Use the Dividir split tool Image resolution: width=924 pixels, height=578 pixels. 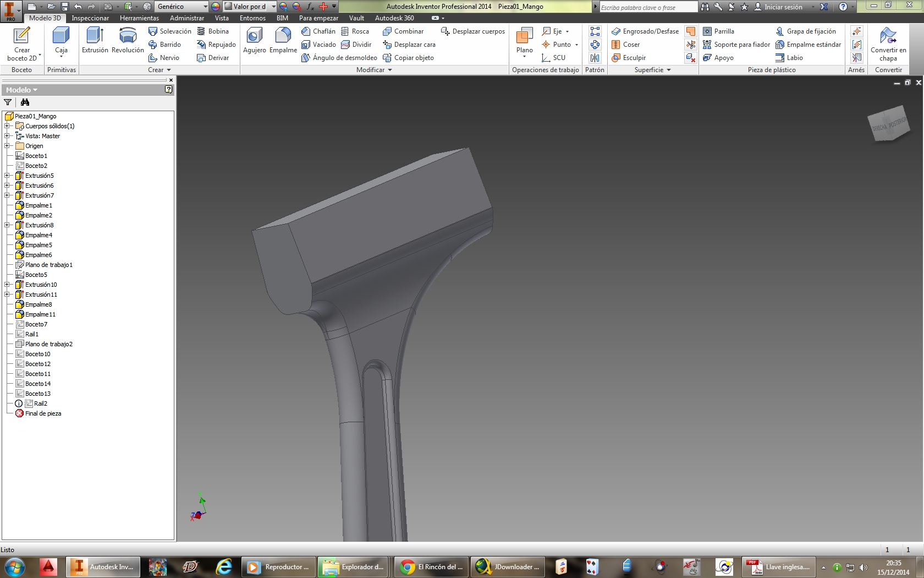click(356, 45)
